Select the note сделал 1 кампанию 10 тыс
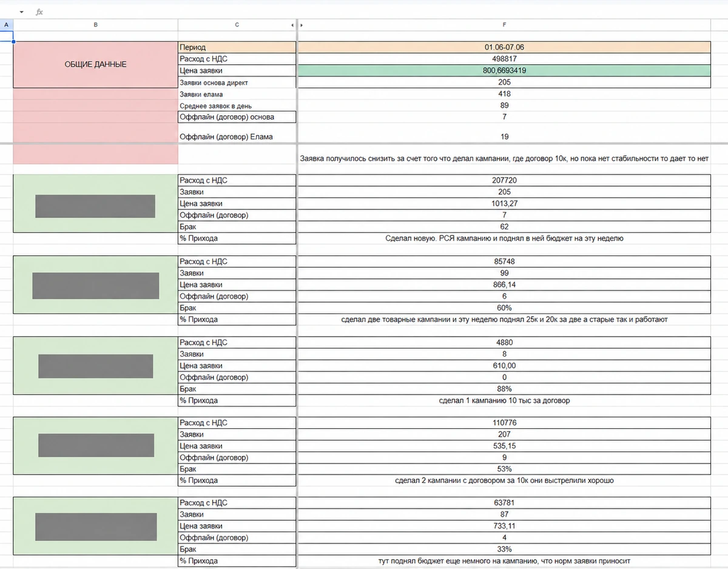The width and height of the screenshot is (728, 569). (x=504, y=400)
